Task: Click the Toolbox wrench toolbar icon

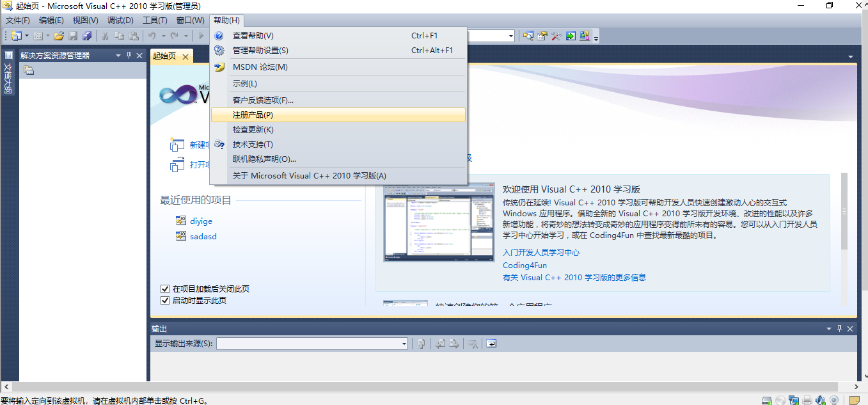Action: pyautogui.click(x=556, y=36)
